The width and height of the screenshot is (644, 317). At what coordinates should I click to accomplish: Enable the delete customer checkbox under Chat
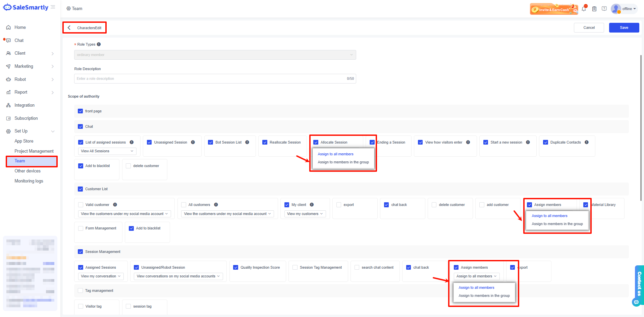(128, 166)
